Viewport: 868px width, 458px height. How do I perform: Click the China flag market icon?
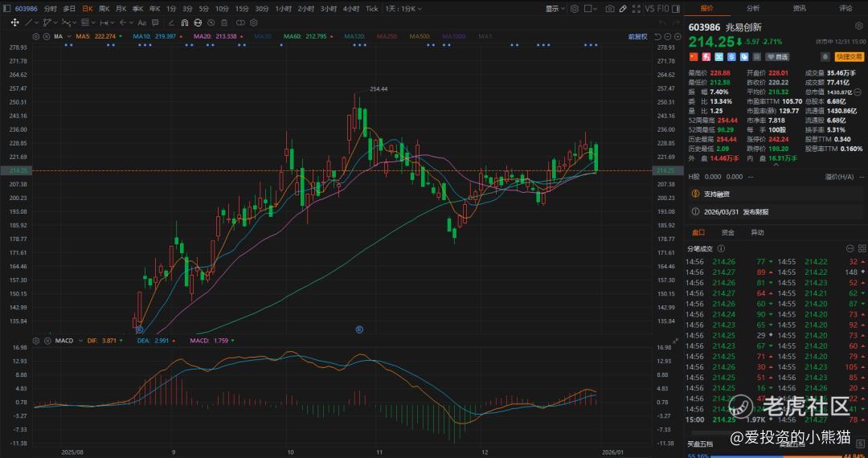[x=693, y=57]
